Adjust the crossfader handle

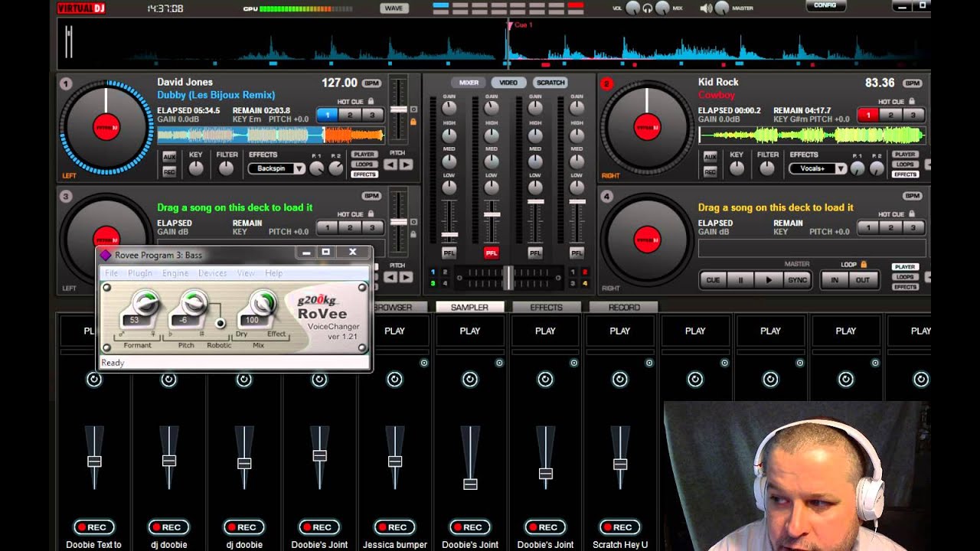click(508, 277)
